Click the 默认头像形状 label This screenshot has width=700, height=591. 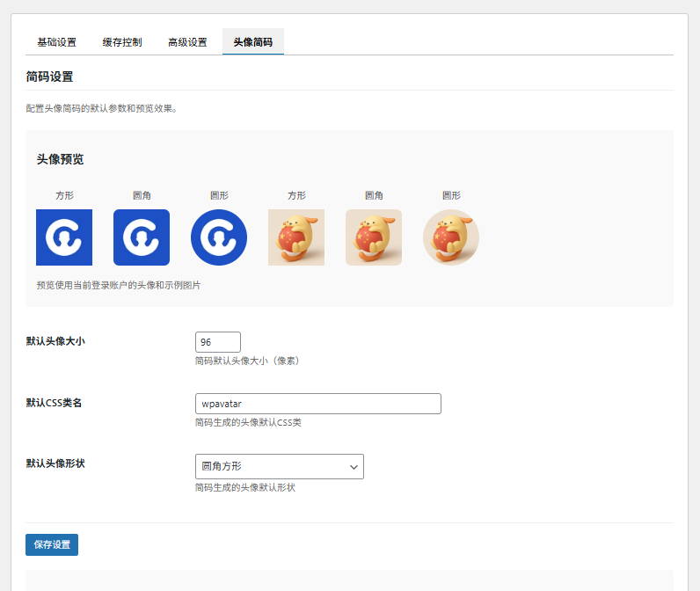pyautogui.click(x=55, y=463)
